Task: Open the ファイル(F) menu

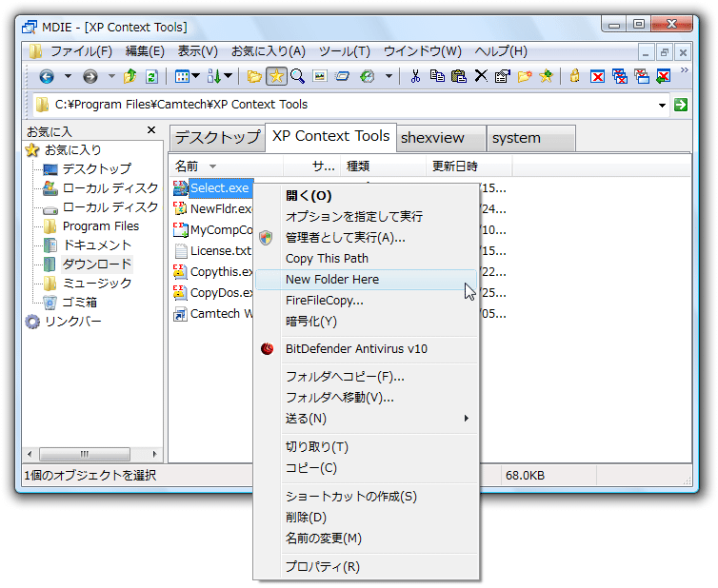Action: [81, 50]
